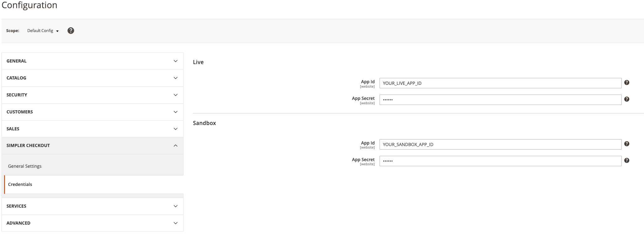
Task: Collapse the Simpler Checkout section chevron
Action: tap(176, 145)
